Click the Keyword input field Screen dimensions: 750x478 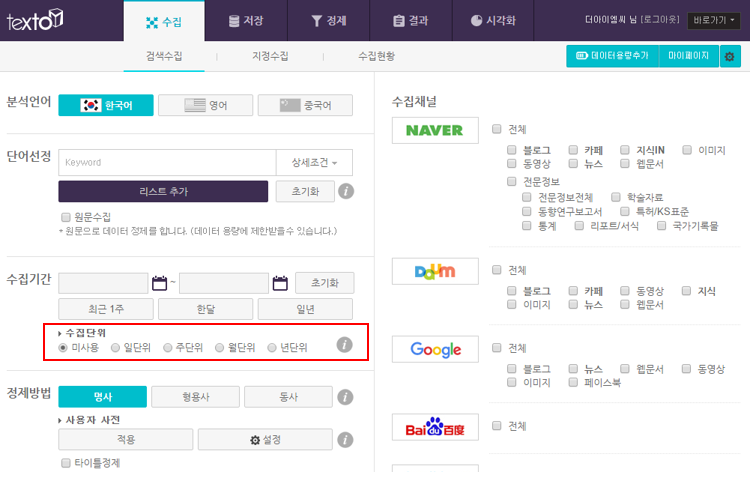pyautogui.click(x=166, y=163)
